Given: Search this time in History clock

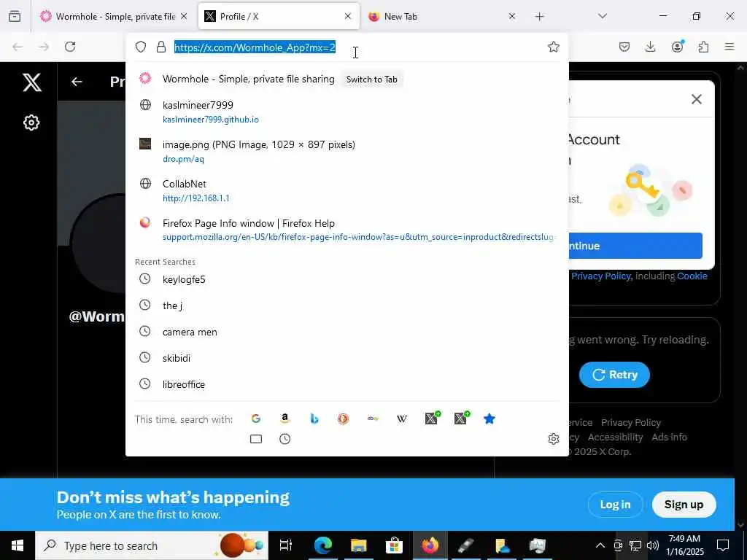Looking at the screenshot, I should 285,438.
